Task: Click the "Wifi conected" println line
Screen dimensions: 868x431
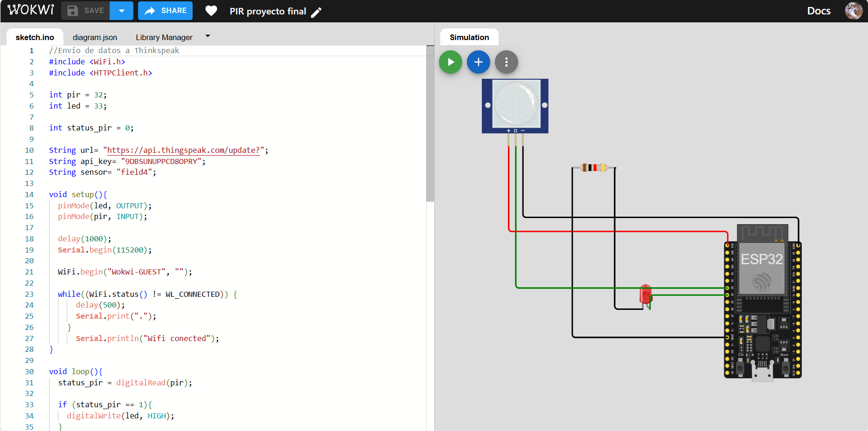Action: tap(147, 338)
